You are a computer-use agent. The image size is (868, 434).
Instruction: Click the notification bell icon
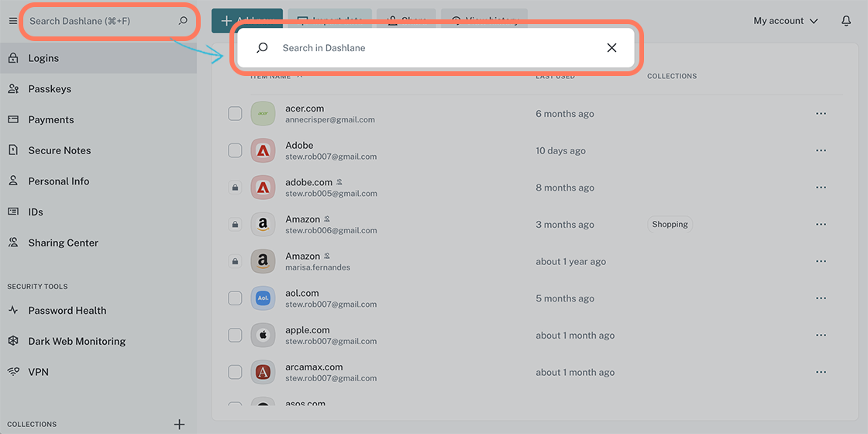pyautogui.click(x=846, y=21)
